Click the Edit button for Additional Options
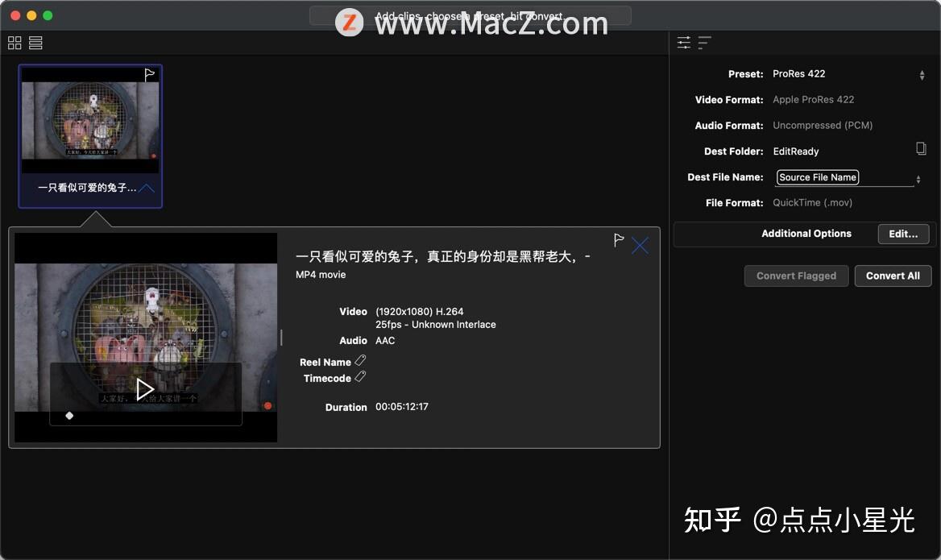941x560 pixels. click(902, 234)
